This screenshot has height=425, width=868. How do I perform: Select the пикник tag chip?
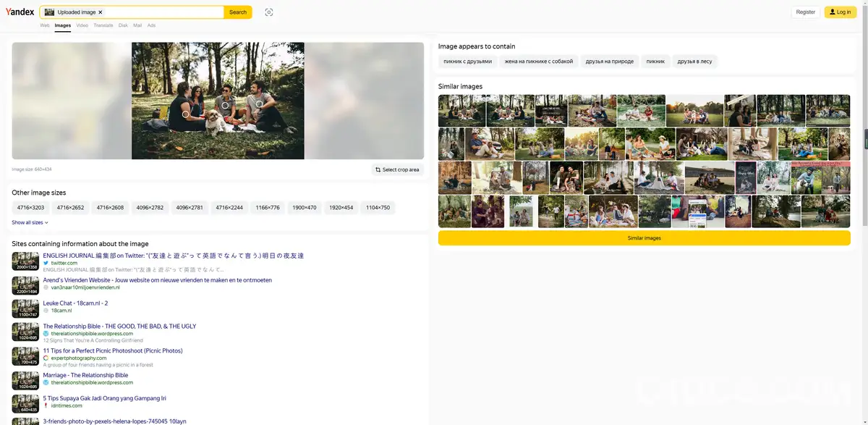[655, 61]
